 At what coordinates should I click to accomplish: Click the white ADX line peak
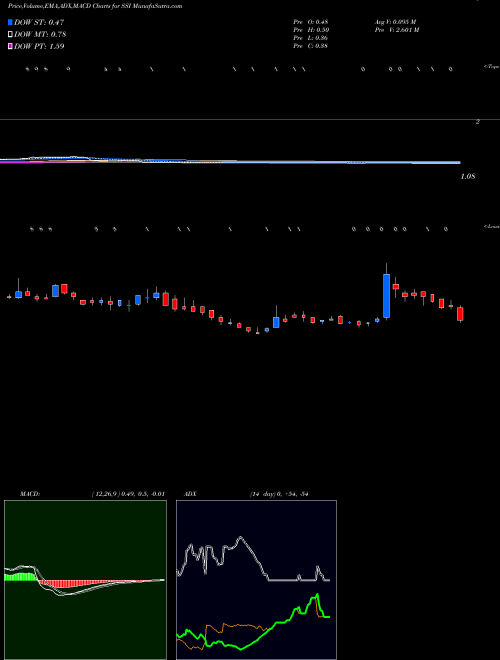pyautogui.click(x=240, y=537)
